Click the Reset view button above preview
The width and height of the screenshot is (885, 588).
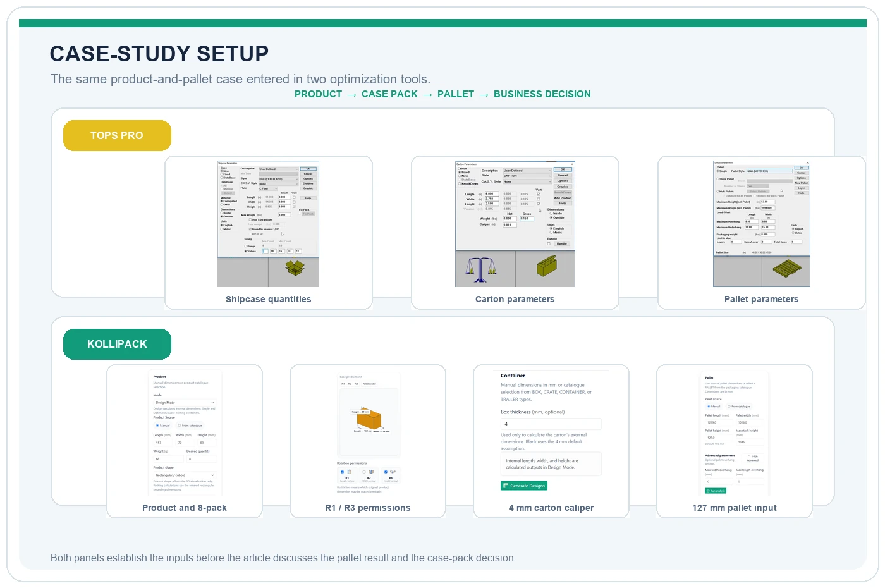(369, 384)
